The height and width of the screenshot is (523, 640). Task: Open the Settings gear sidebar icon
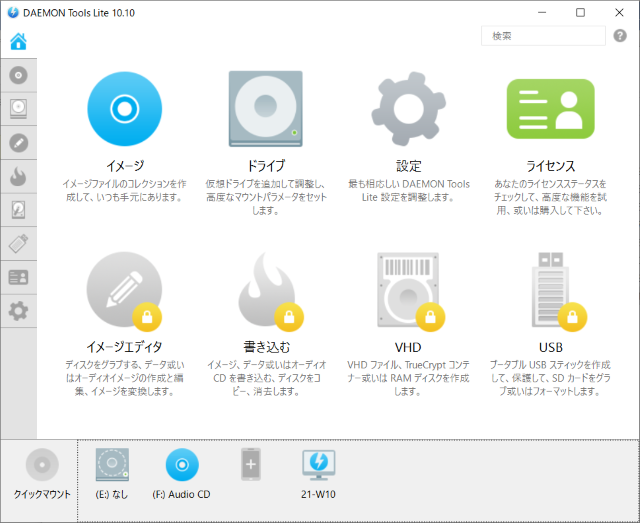18,311
